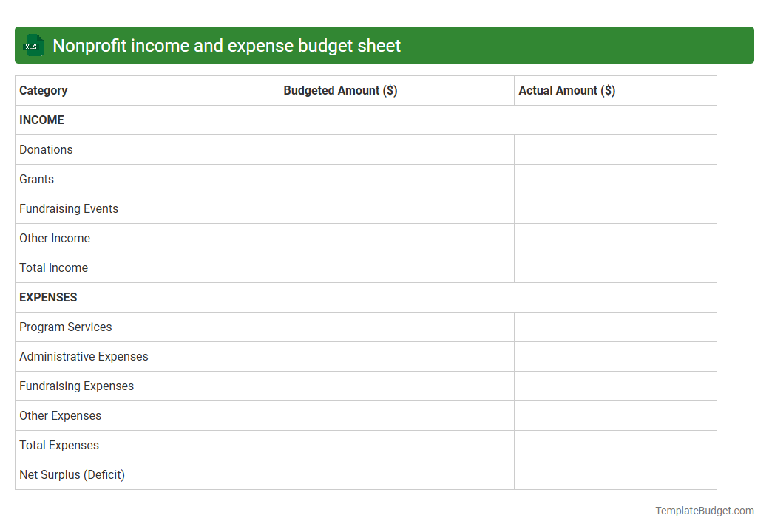Click the Donations row label
769x532 pixels.
[x=46, y=149]
